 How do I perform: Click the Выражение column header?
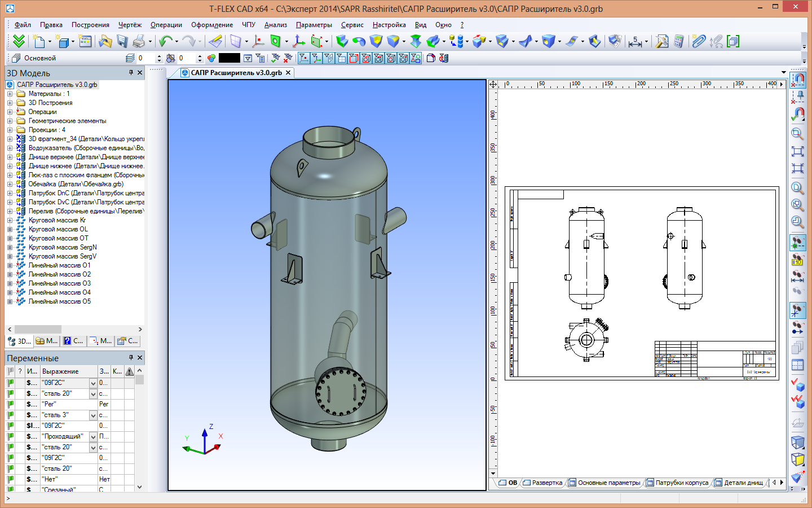pyautogui.click(x=69, y=371)
